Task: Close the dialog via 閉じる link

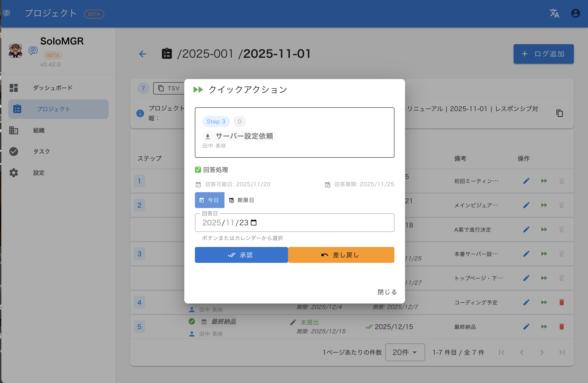Action: pyautogui.click(x=387, y=292)
